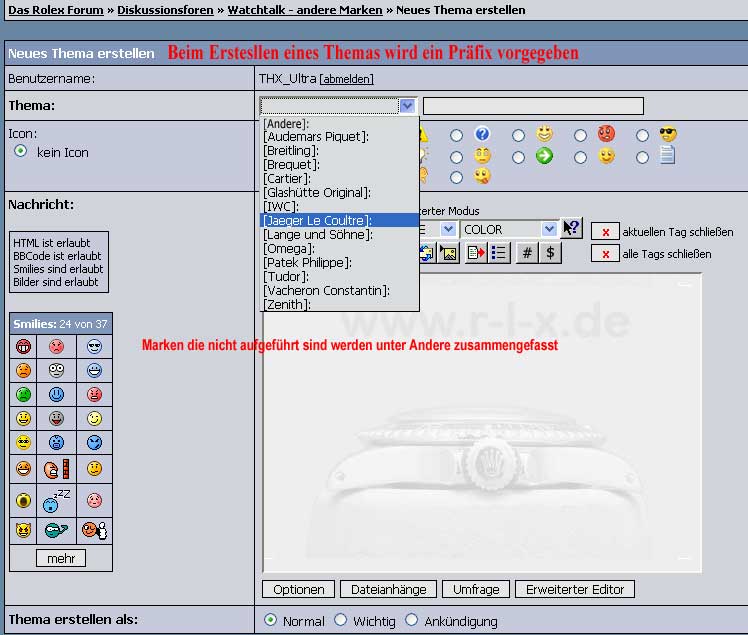This screenshot has width=748, height=635.
Task: Click the Optionen button
Action: click(299, 590)
